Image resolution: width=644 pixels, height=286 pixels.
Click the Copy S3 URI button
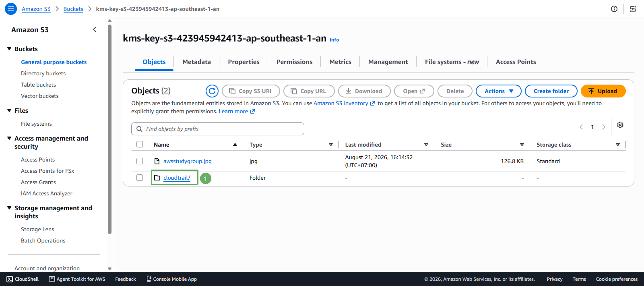point(250,91)
